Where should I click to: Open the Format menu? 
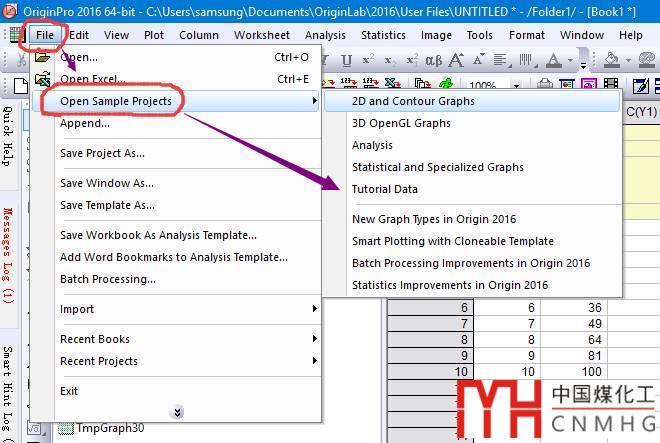(527, 35)
